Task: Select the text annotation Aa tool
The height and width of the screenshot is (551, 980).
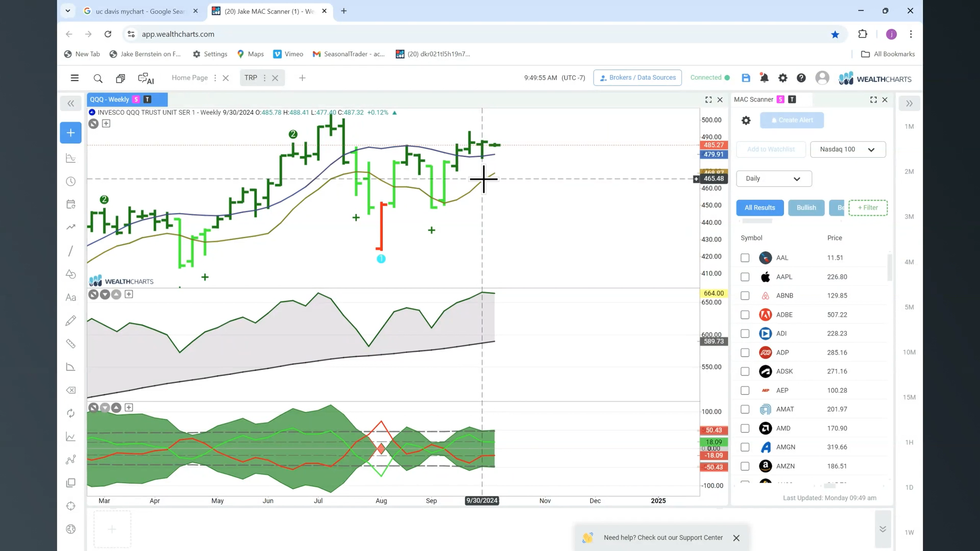Action: tap(71, 297)
